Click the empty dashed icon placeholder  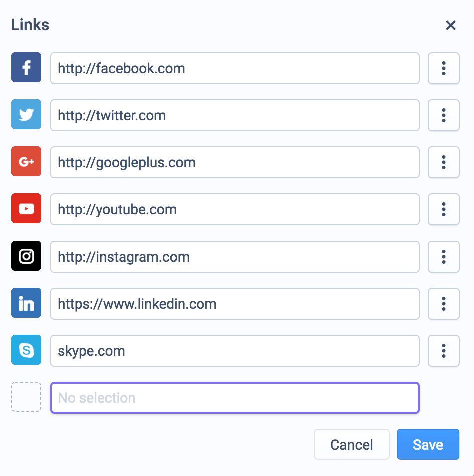tap(26, 397)
